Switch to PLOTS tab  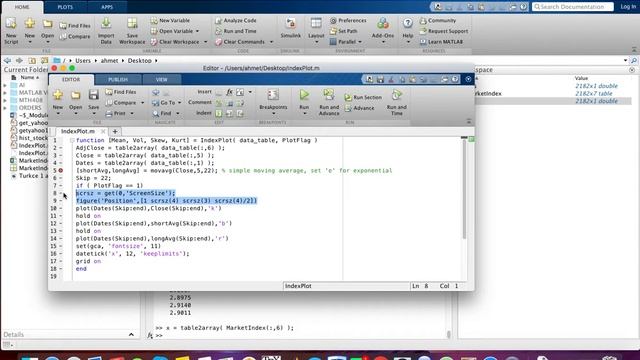tap(65, 7)
